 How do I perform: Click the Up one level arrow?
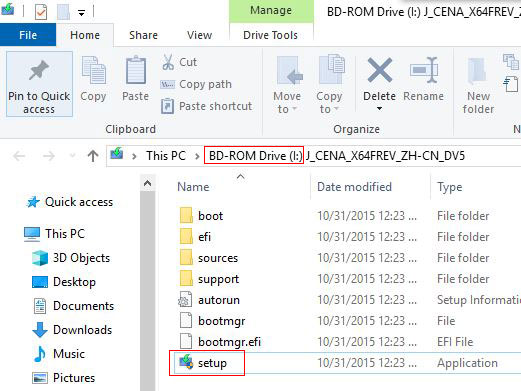pyautogui.click(x=93, y=156)
